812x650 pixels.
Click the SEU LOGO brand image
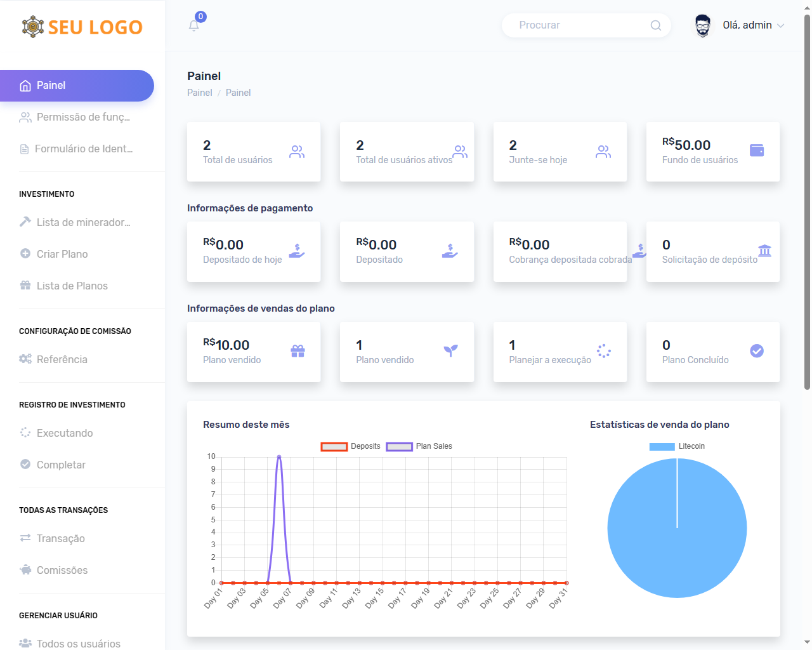82,27
